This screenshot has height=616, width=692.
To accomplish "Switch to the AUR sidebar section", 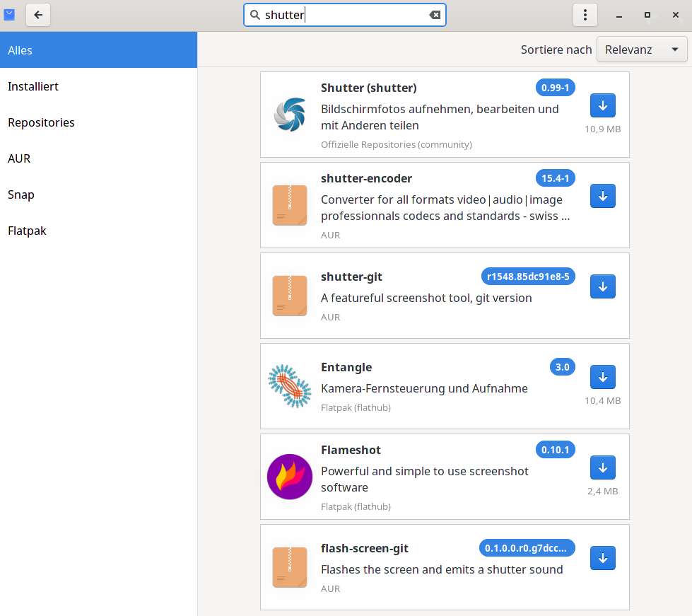I will (x=19, y=158).
